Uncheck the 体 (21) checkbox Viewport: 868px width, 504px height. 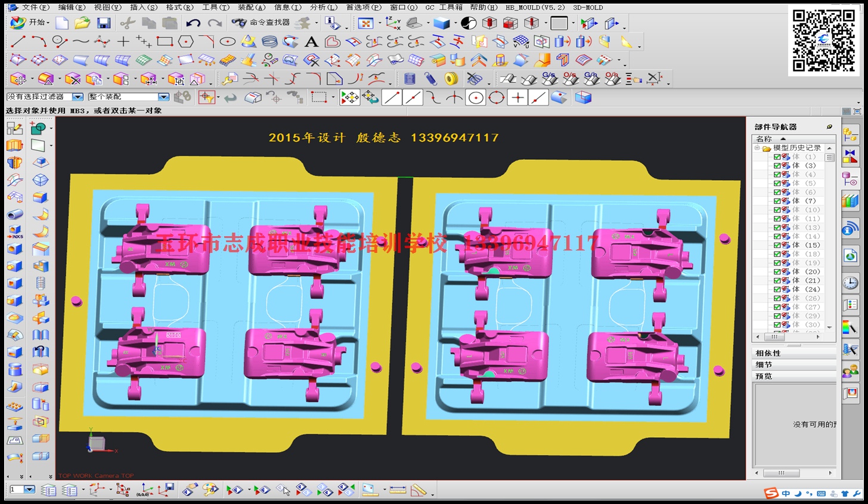[777, 280]
